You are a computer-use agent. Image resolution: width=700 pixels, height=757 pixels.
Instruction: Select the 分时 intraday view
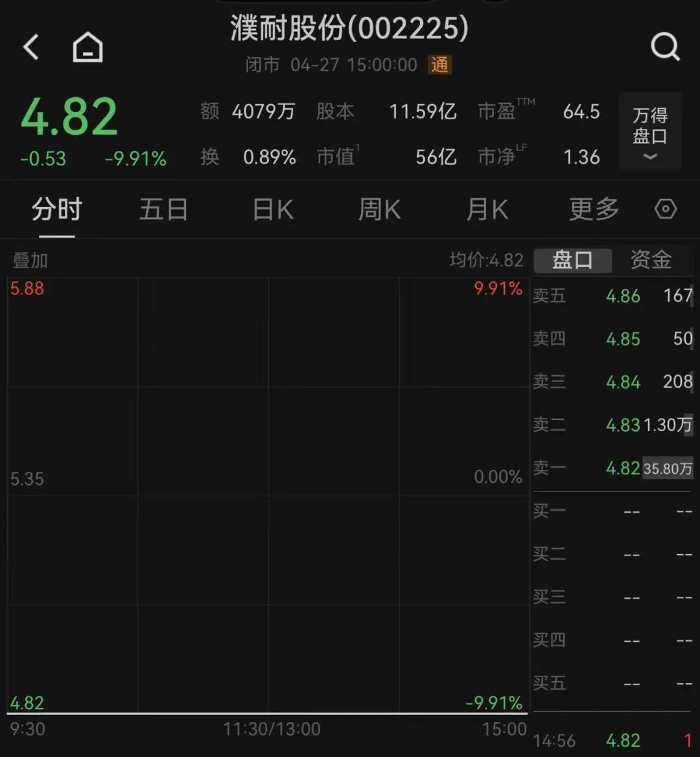(x=56, y=209)
